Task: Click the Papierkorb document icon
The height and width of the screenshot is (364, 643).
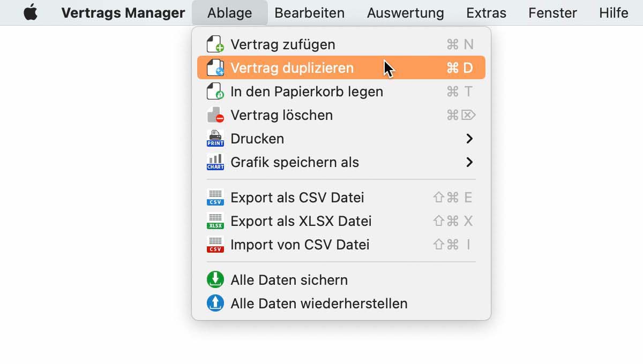Action: point(215,92)
